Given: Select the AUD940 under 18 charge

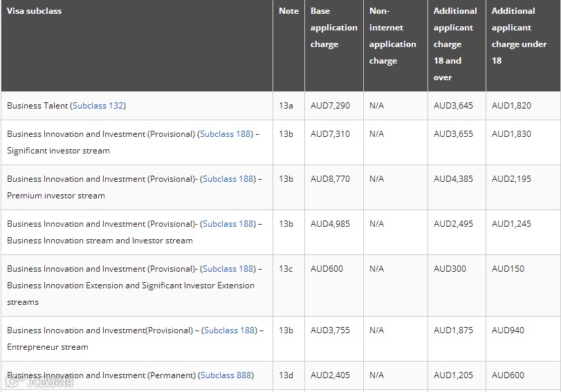Looking at the screenshot, I should [x=508, y=330].
